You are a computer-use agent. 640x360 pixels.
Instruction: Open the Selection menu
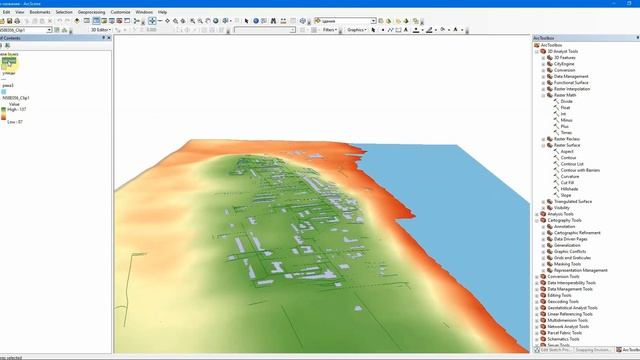click(64, 12)
